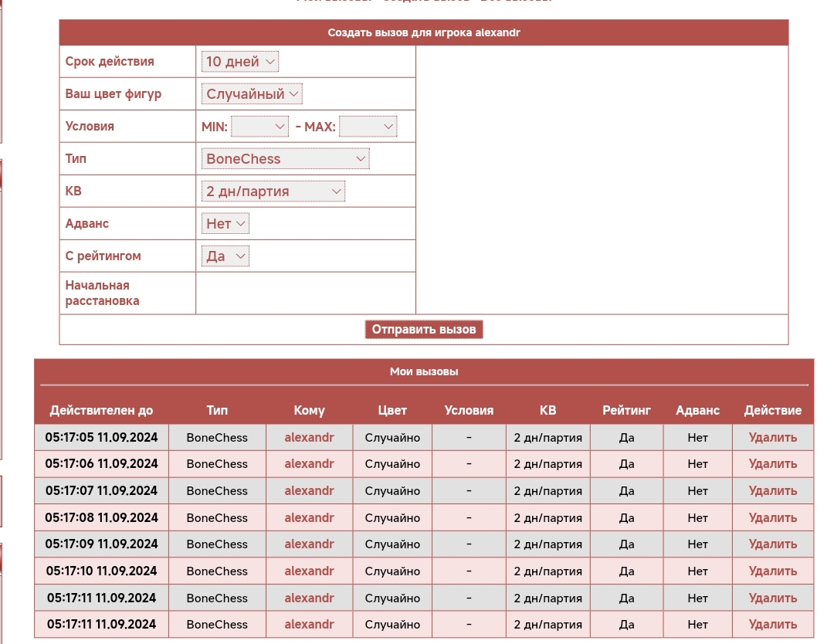Open the Срок действия '10 дней' dropdown
The width and height of the screenshot is (834, 644).
click(x=239, y=61)
